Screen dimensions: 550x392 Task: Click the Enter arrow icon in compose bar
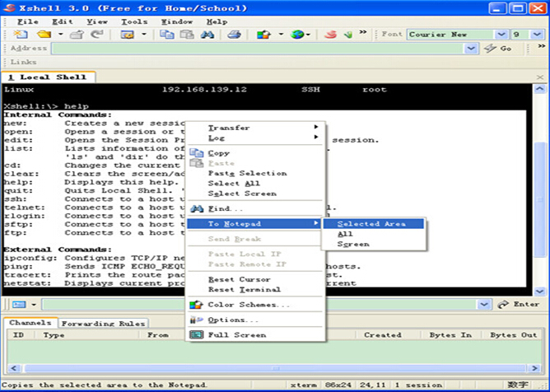coord(503,304)
